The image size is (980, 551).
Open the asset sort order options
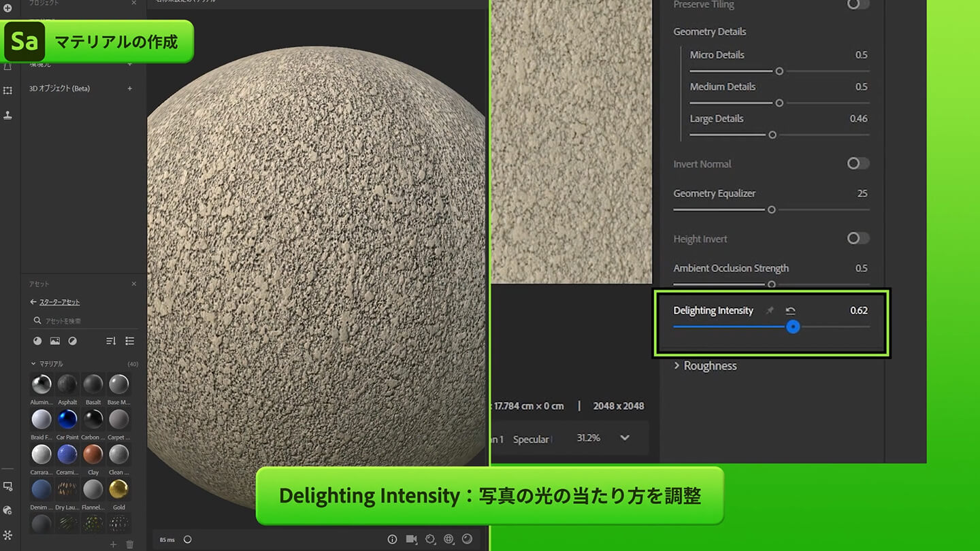tap(111, 341)
